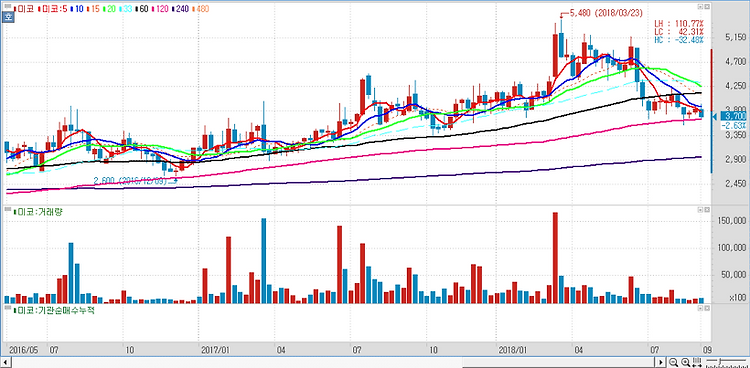
Task: Click the 2018/01 date axis label
Action: point(512,349)
